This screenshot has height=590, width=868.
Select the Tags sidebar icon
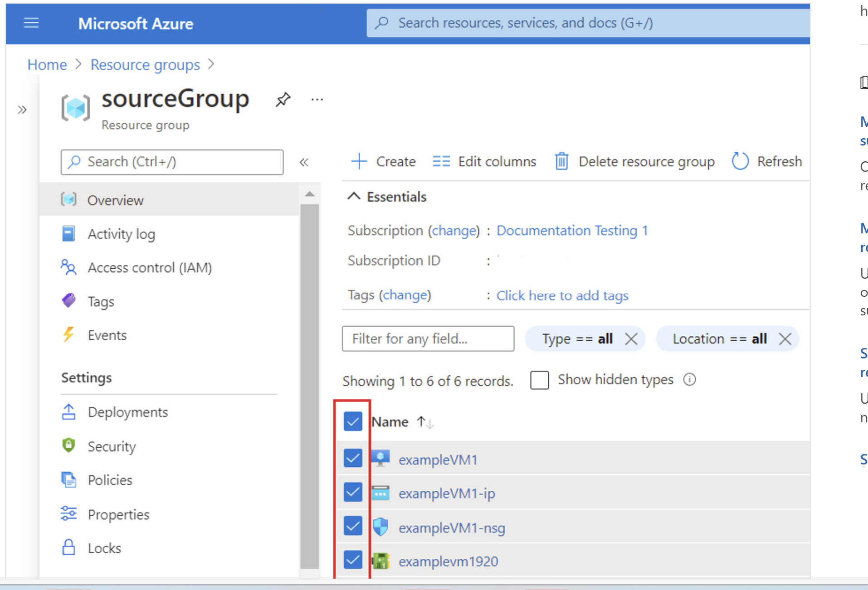[x=68, y=300]
